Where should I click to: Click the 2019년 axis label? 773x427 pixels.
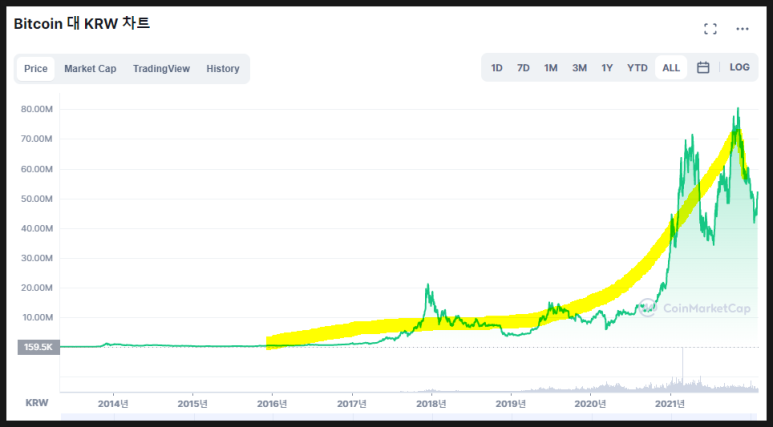[511, 404]
